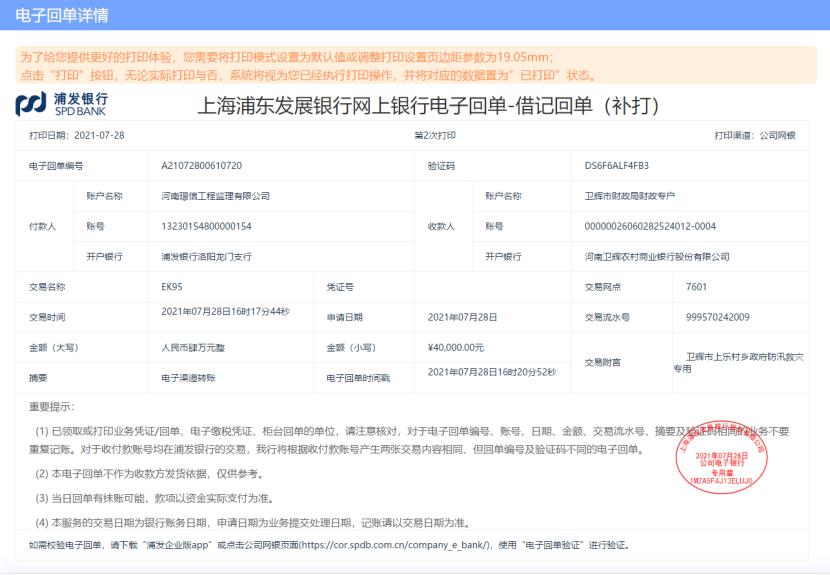Screen dimensions: 830x575
Task: Select transaction serial number 999570242009
Action: [718, 317]
